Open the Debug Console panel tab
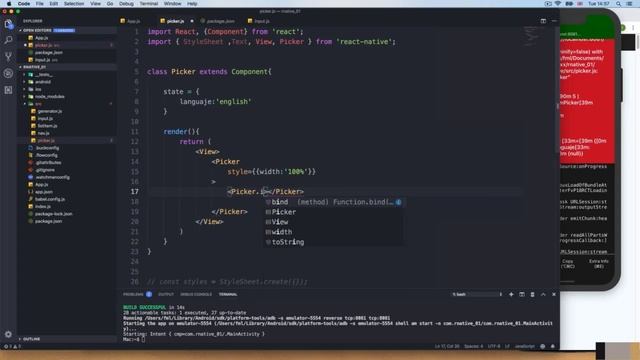 click(196, 294)
